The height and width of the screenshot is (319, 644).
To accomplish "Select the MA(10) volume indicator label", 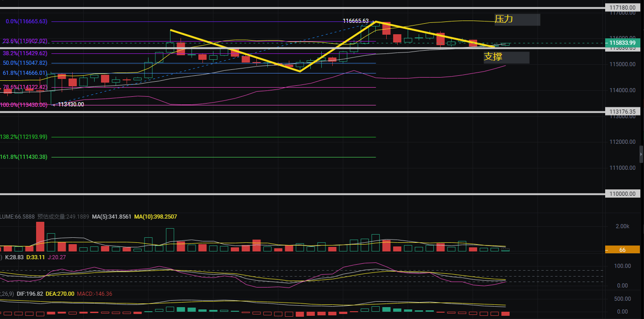I will pyautogui.click(x=155, y=216).
